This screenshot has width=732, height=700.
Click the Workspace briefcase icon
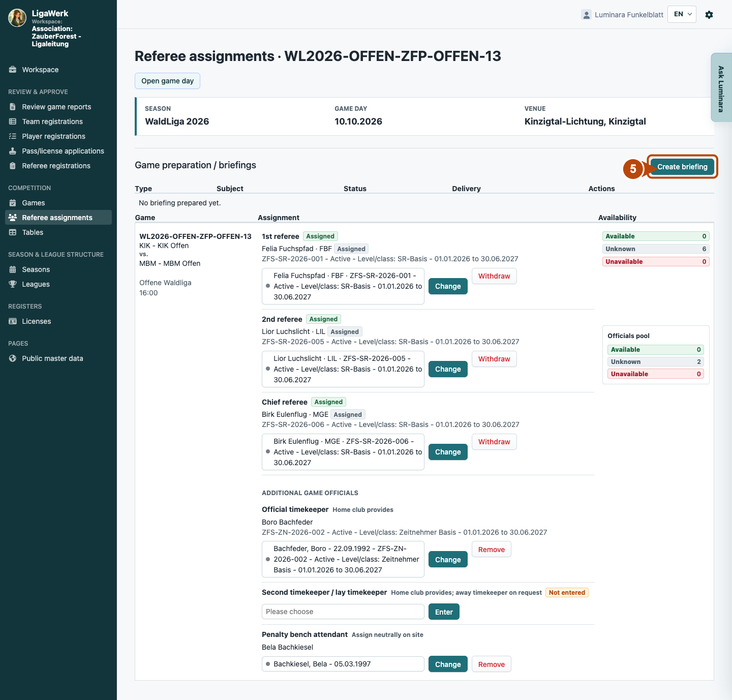pos(13,70)
